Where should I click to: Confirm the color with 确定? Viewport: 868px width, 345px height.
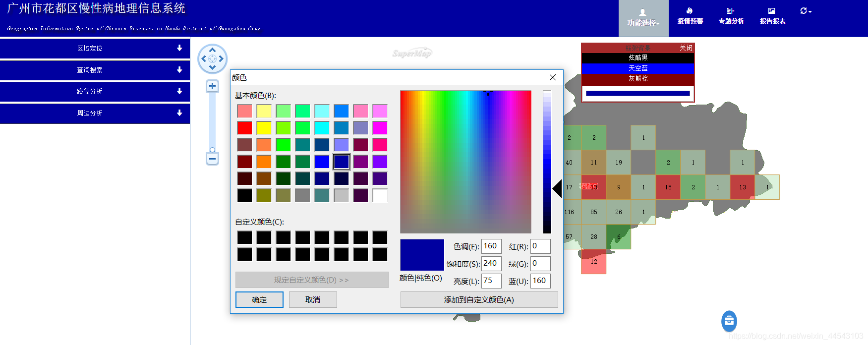point(259,299)
